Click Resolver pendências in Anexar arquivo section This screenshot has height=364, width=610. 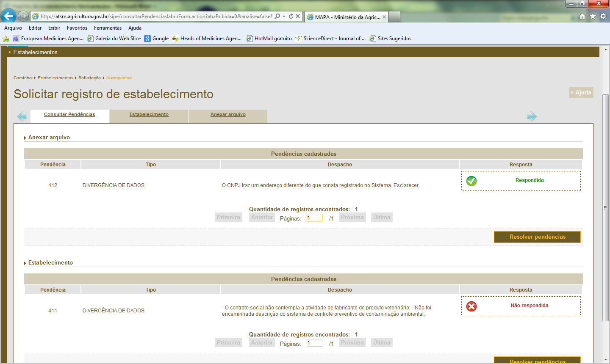(x=537, y=237)
